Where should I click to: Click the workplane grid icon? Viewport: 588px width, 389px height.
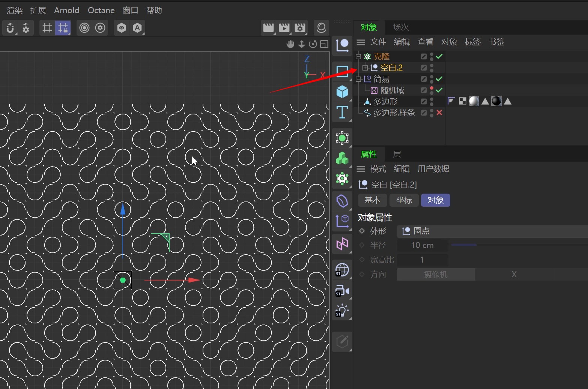point(47,28)
